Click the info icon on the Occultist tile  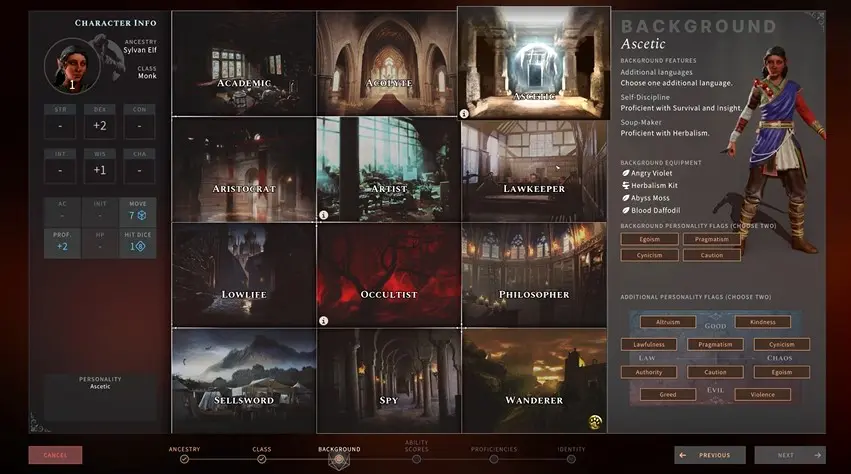[323, 321]
